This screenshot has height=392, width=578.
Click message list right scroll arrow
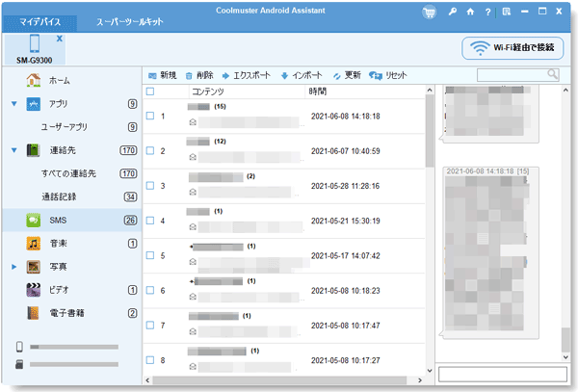[420, 380]
